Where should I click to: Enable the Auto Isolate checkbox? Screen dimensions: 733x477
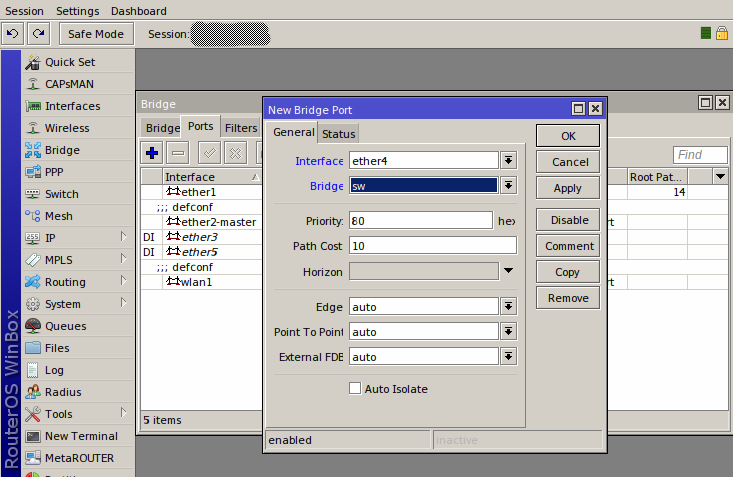pos(355,388)
